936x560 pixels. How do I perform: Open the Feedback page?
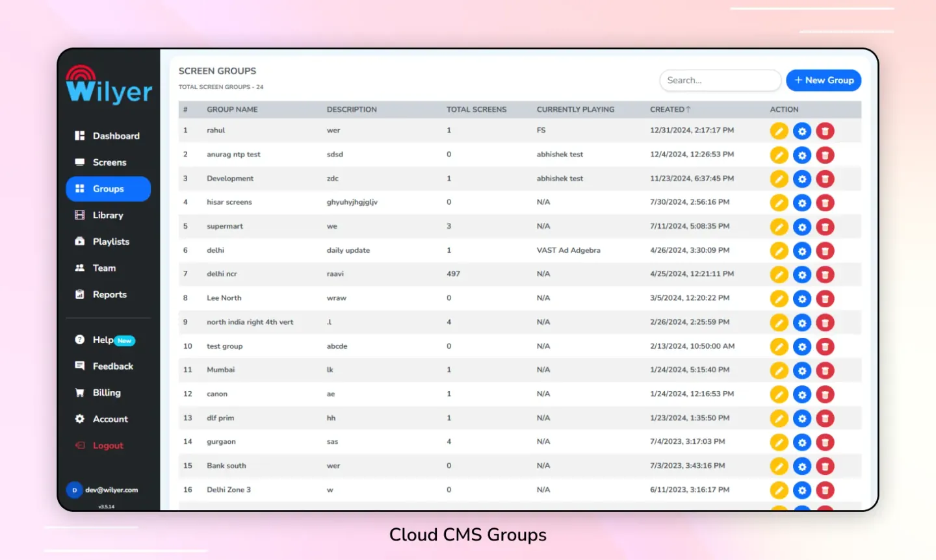[x=108, y=366]
